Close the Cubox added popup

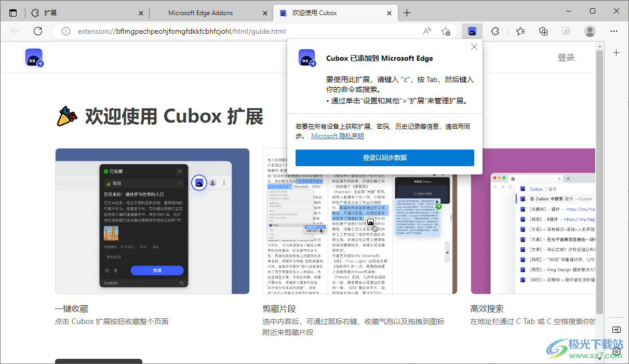click(474, 47)
